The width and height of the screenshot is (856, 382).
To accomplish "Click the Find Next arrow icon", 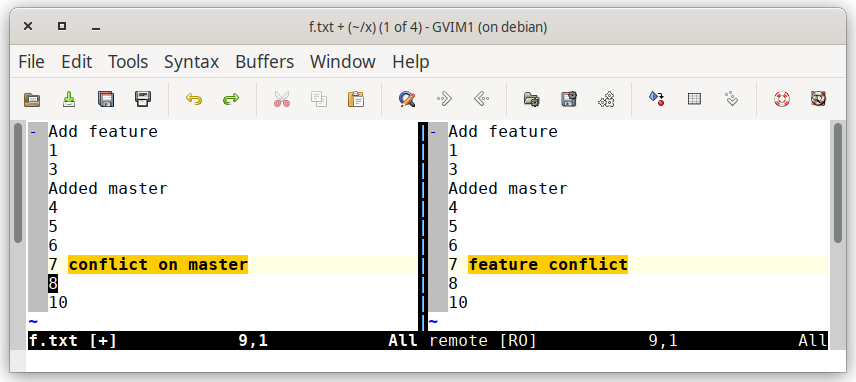I will click(444, 99).
